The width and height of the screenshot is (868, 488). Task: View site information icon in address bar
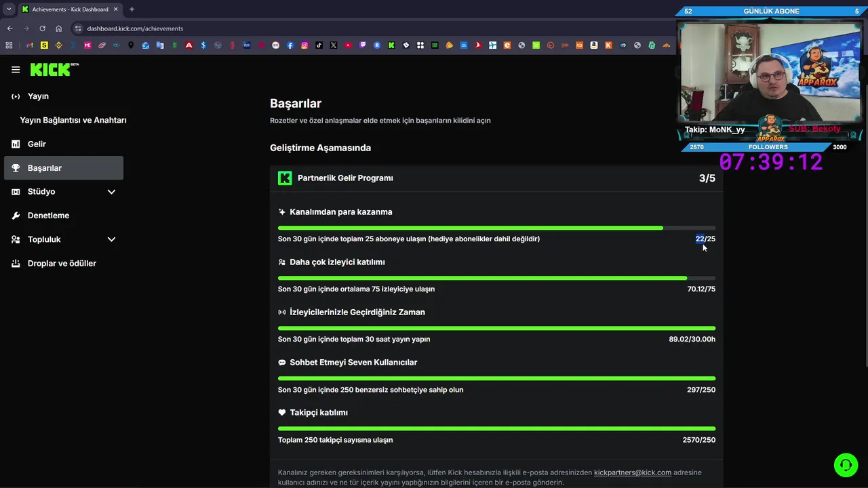click(x=78, y=28)
